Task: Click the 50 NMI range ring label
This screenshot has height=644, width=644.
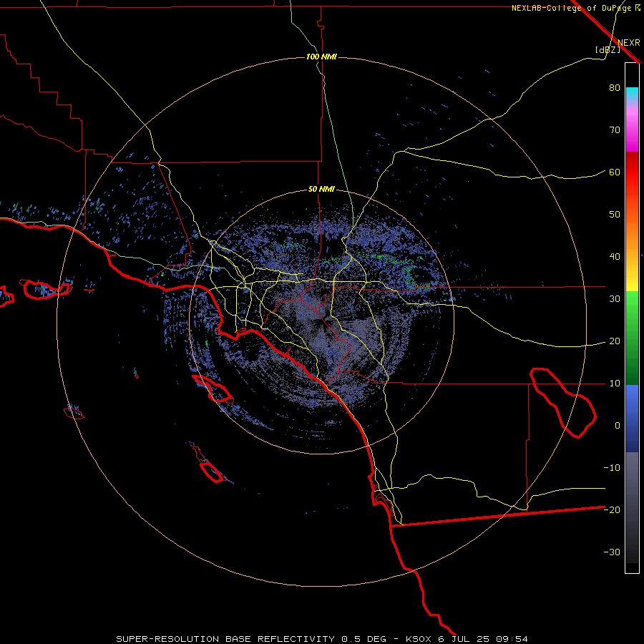Action: pos(321,190)
